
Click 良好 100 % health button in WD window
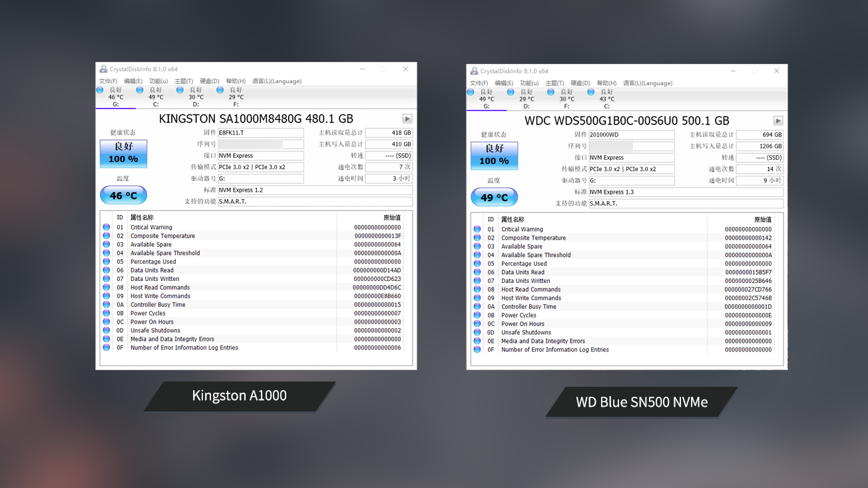coord(494,156)
